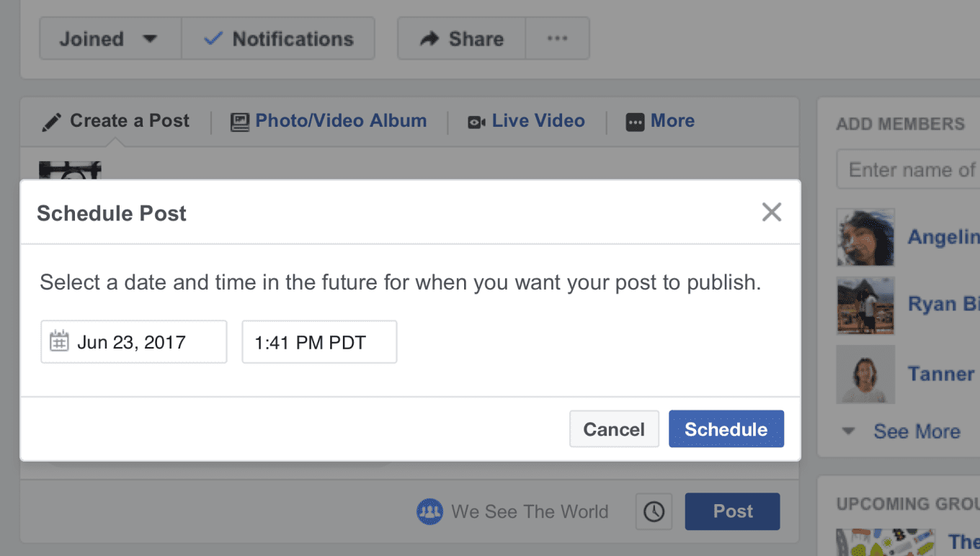Expand See More in the members list
Viewport: 980px width, 556px height.
point(917,431)
